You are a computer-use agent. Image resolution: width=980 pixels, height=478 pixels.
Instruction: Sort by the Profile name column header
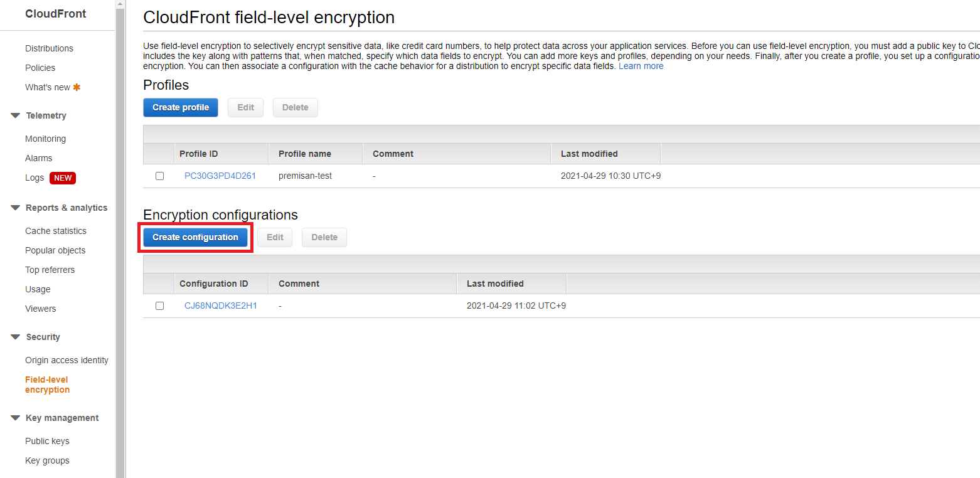(316, 154)
